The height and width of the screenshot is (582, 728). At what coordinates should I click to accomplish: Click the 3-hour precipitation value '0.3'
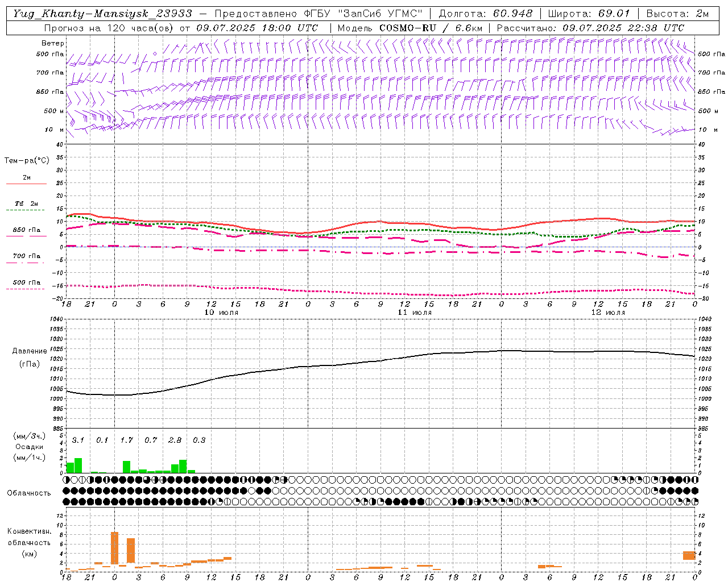pos(199,440)
